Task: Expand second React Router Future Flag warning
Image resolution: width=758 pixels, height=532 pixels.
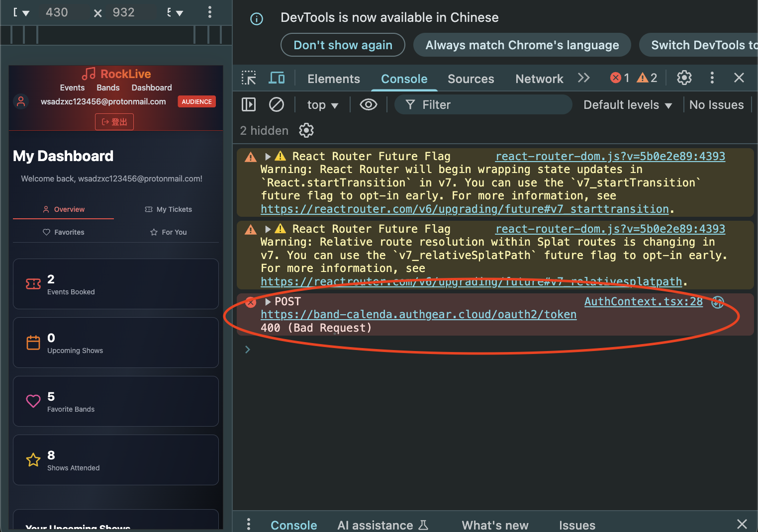Action: (268, 229)
